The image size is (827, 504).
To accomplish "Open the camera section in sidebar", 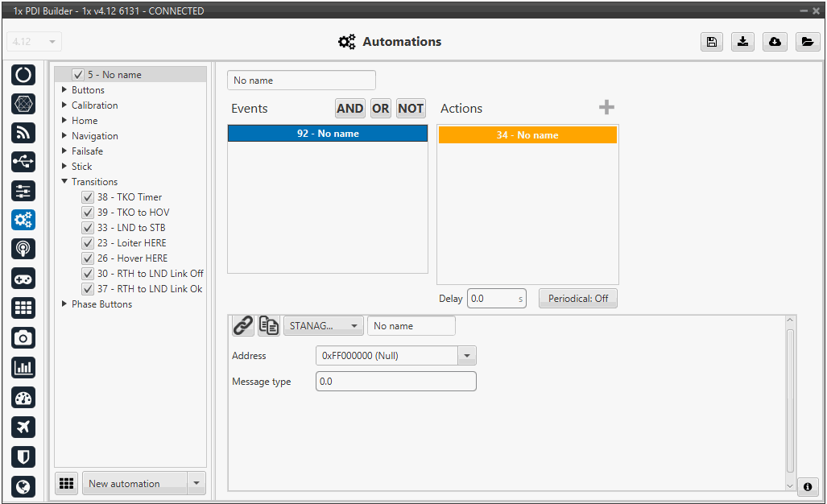I will (x=23, y=338).
